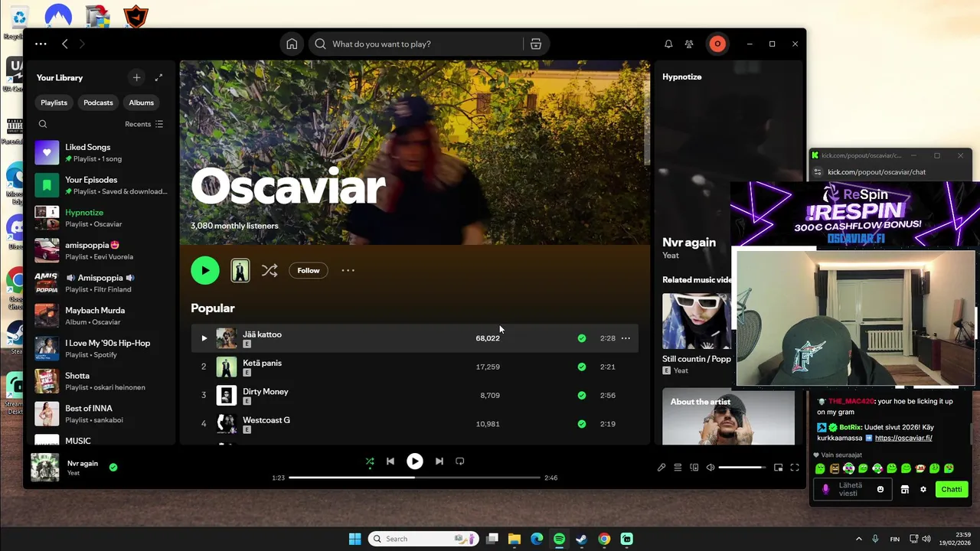Select the track Westcoast G
The height and width of the screenshot is (551, 980).
pyautogui.click(x=414, y=424)
